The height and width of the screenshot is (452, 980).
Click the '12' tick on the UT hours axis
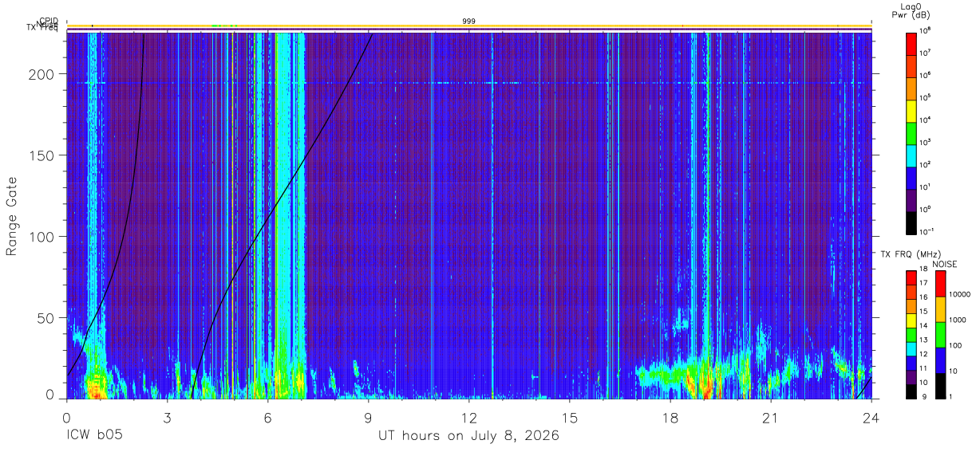tap(468, 418)
